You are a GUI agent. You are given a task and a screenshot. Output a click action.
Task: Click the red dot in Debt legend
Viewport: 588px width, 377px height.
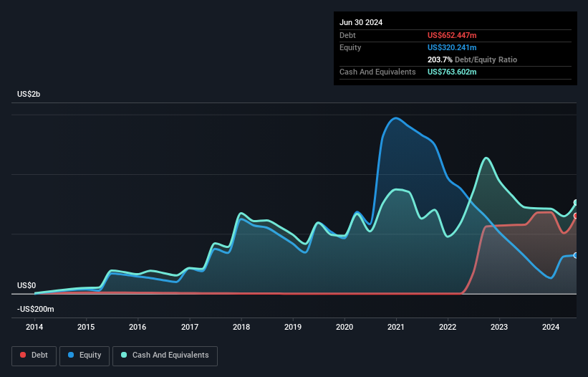[23, 355]
